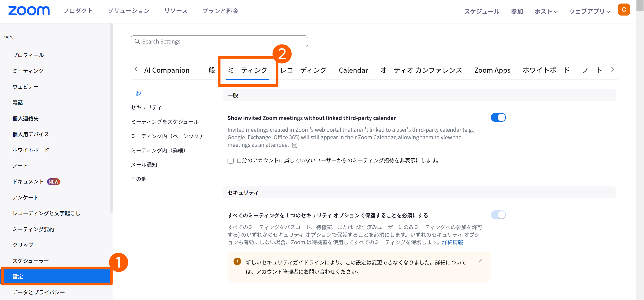Image resolution: width=644 pixels, height=300 pixels.
Task: Dismiss the security guideline warning
Action: [x=480, y=261]
